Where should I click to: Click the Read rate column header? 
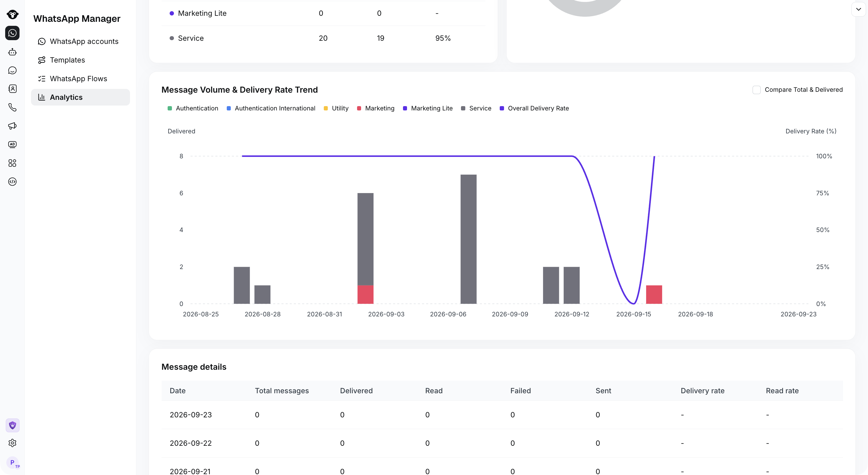(x=782, y=391)
